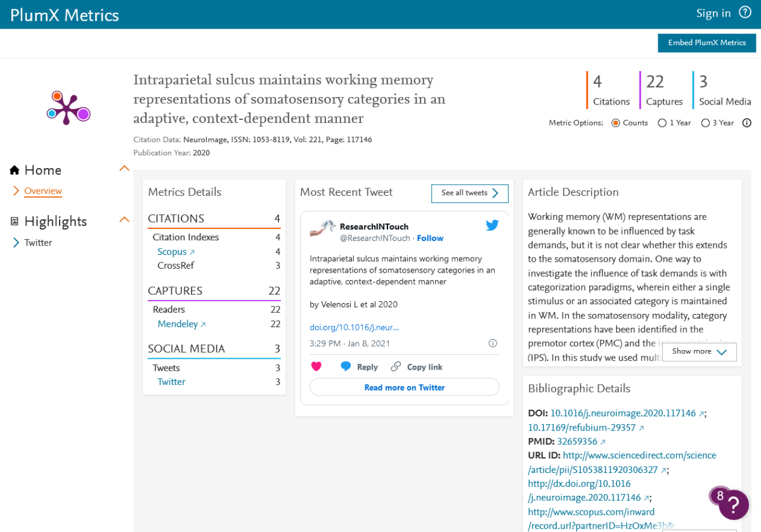Viewport: 761px width, 532px height.
Task: Click the tweet Reply speech bubble icon
Action: click(346, 367)
